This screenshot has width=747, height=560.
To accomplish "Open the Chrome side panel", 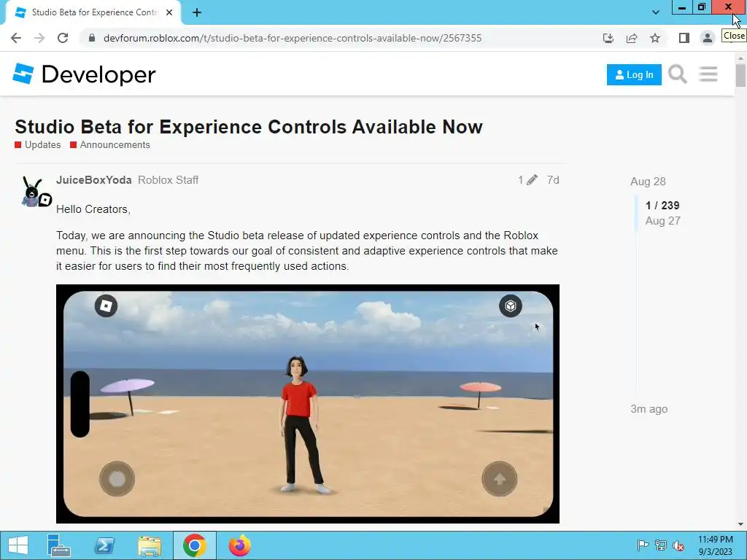I will tap(684, 38).
